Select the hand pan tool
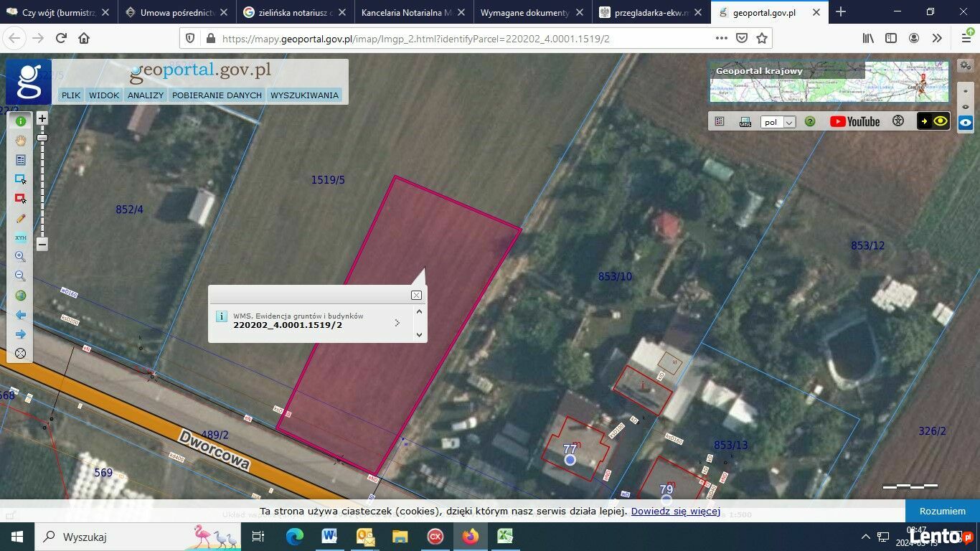The image size is (980, 551). click(20, 141)
